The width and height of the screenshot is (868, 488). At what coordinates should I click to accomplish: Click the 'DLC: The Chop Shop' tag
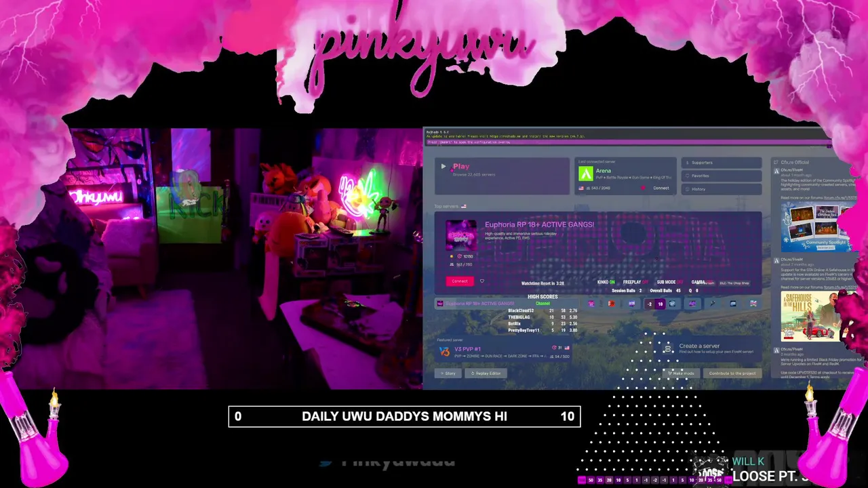734,283
